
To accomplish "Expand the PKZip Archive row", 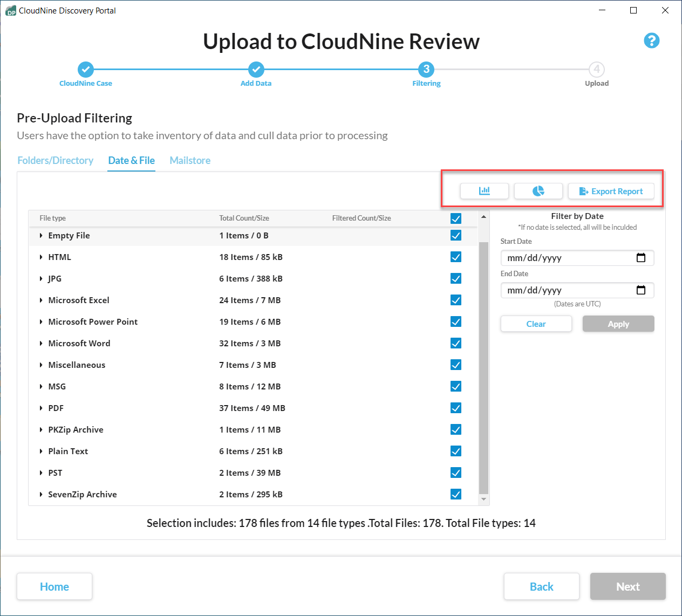I will [41, 430].
